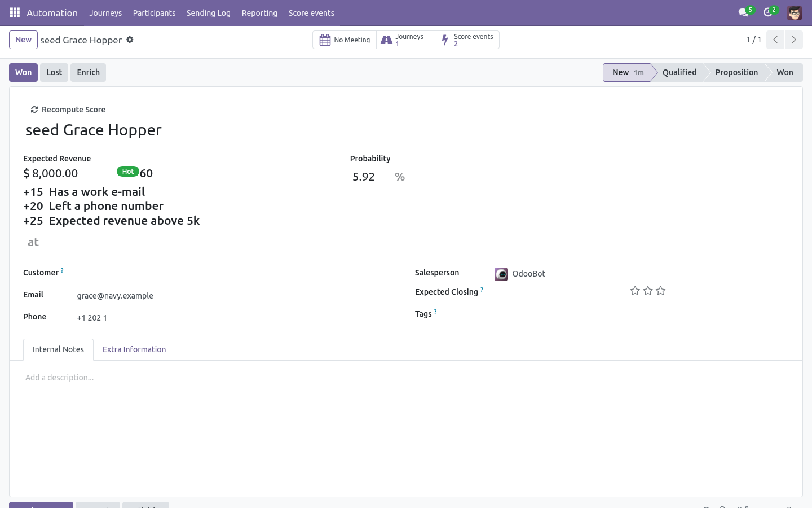Open the Customer dropdown field

(234, 273)
